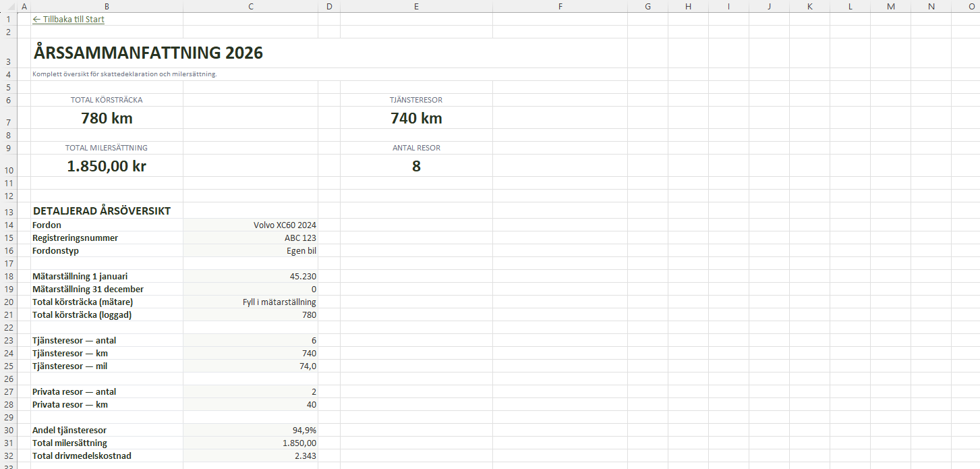The width and height of the screenshot is (980, 469).
Task: Select the value next to "Tjänsteresor — antal"
Action: tap(250, 341)
